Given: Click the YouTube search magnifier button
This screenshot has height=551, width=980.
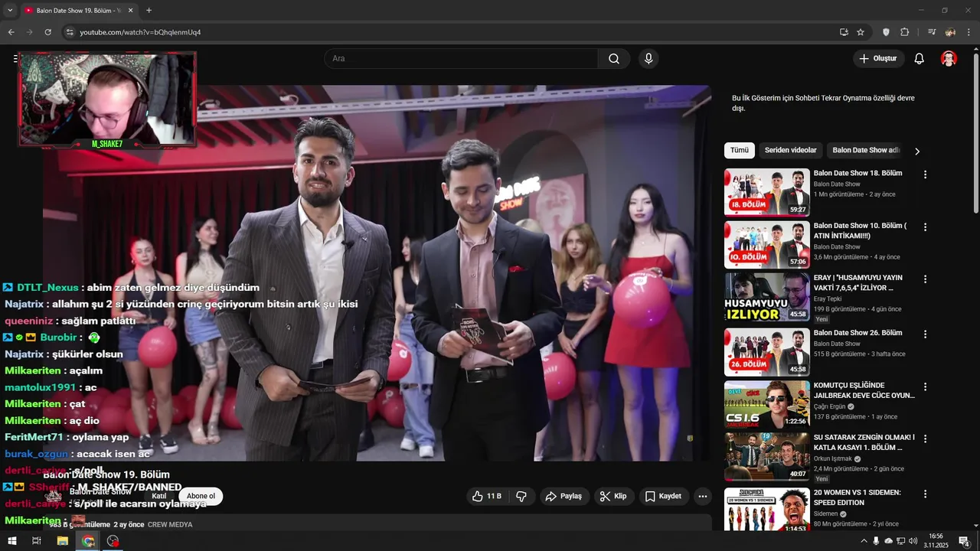Looking at the screenshot, I should click(x=614, y=59).
